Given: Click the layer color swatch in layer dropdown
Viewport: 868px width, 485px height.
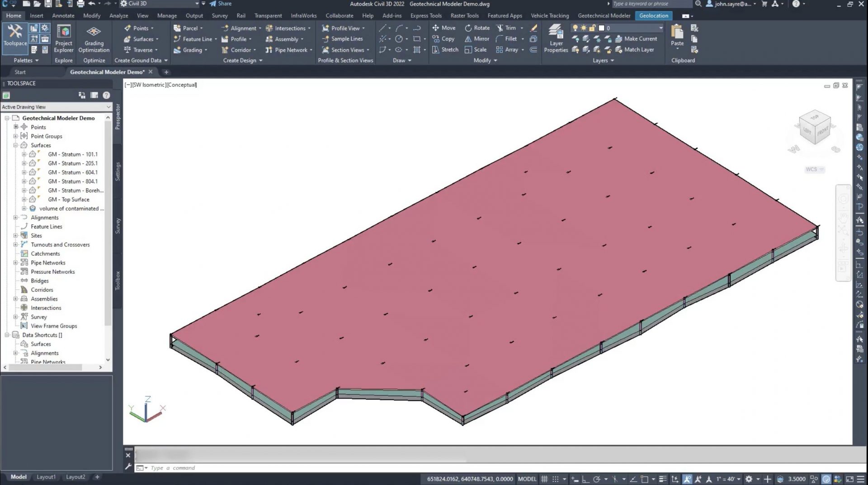Looking at the screenshot, I should pyautogui.click(x=601, y=28).
